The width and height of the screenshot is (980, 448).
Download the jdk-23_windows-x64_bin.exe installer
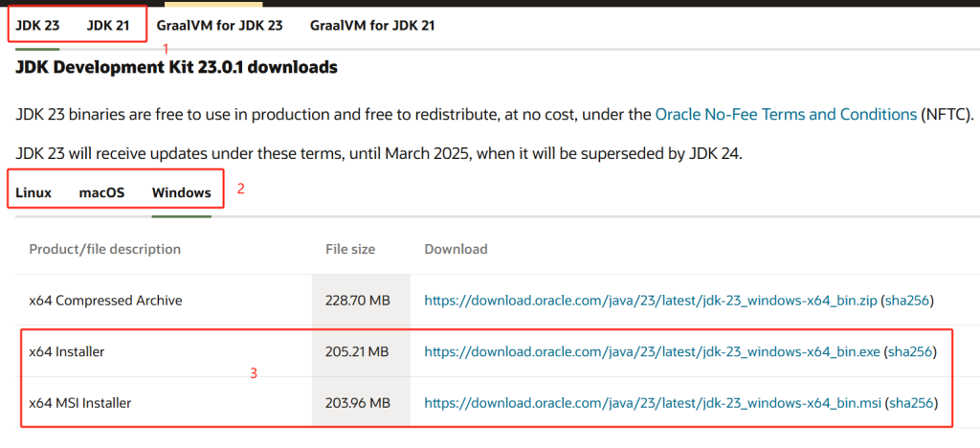click(652, 352)
